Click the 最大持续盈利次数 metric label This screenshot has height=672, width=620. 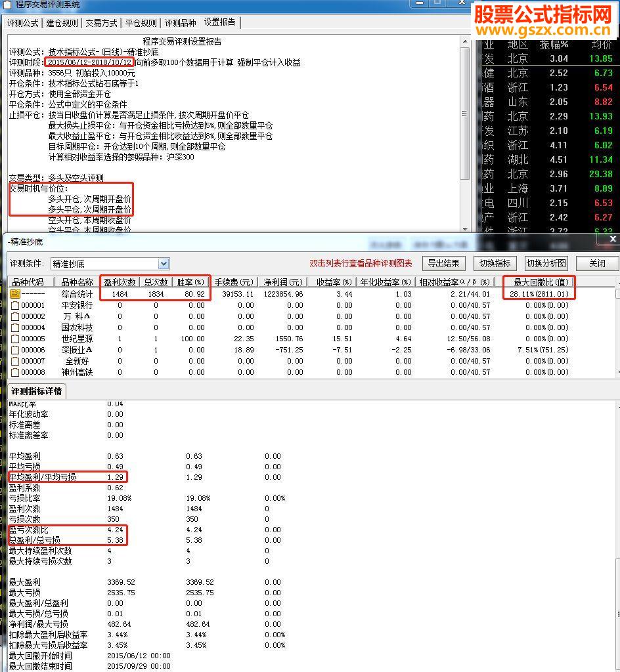pos(41,551)
